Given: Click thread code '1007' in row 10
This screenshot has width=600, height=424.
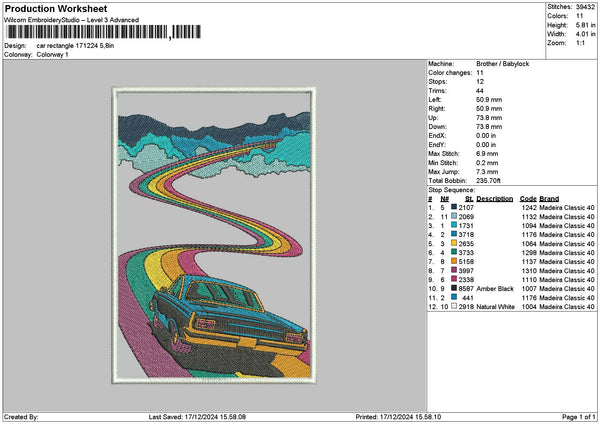Looking at the screenshot, I should click(x=529, y=289).
